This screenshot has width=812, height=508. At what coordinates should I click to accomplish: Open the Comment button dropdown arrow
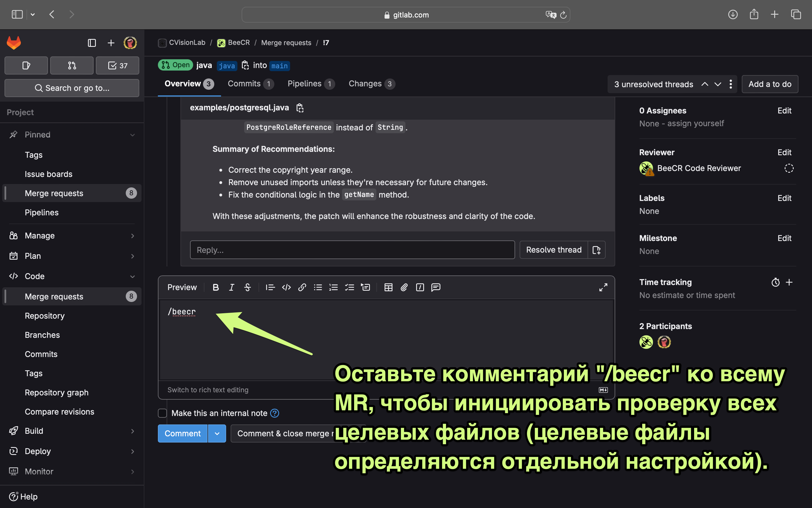tap(217, 433)
